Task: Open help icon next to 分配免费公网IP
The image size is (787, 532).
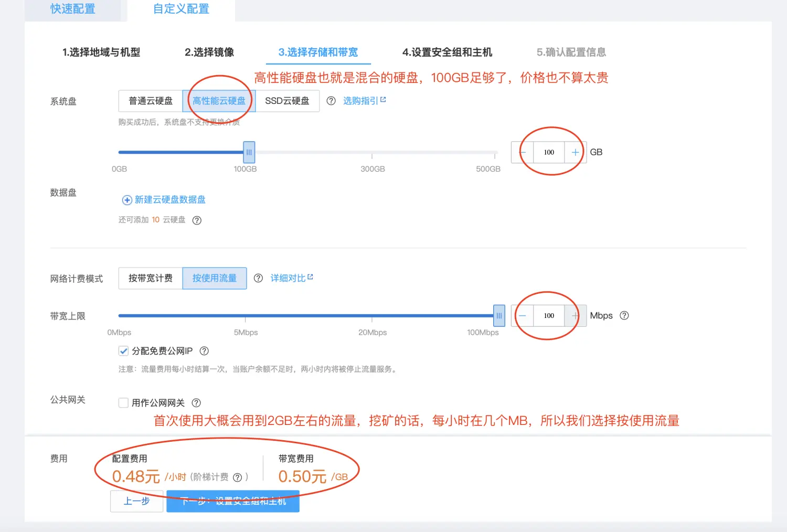Action: [x=204, y=351]
